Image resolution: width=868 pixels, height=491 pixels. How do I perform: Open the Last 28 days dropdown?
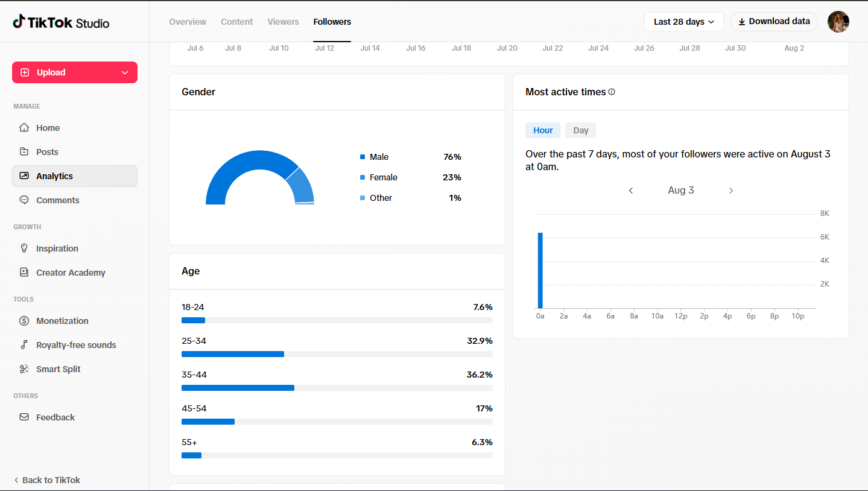point(684,22)
